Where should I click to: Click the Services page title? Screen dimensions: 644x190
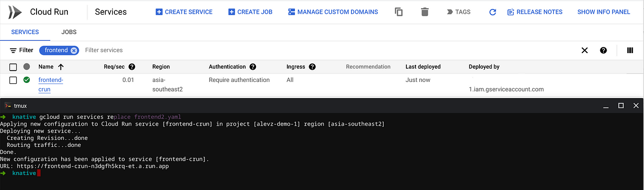click(111, 12)
